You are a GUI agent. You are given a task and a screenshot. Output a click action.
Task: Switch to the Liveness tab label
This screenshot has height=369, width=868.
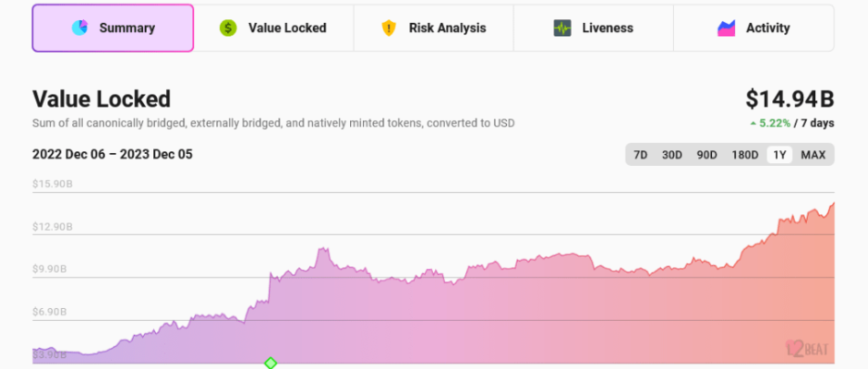tap(608, 28)
